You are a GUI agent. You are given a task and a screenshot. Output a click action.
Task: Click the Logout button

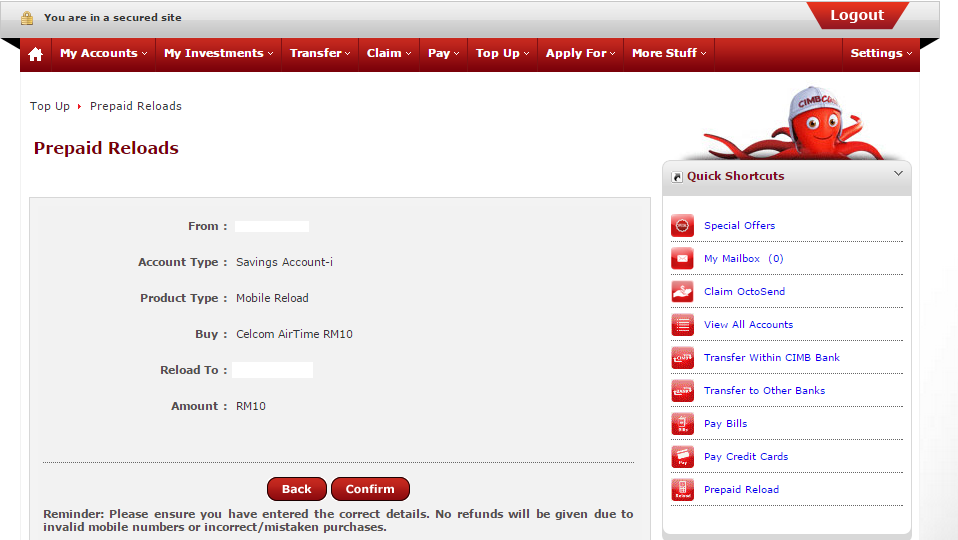(x=857, y=15)
